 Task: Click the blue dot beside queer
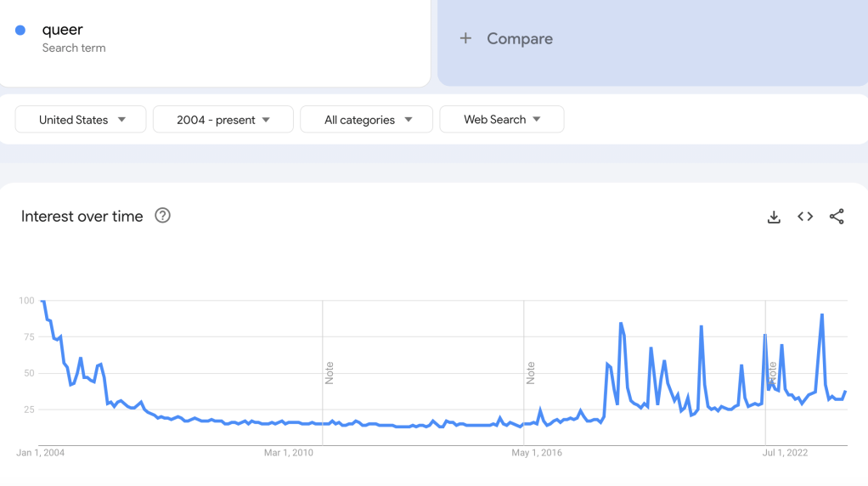[20, 31]
